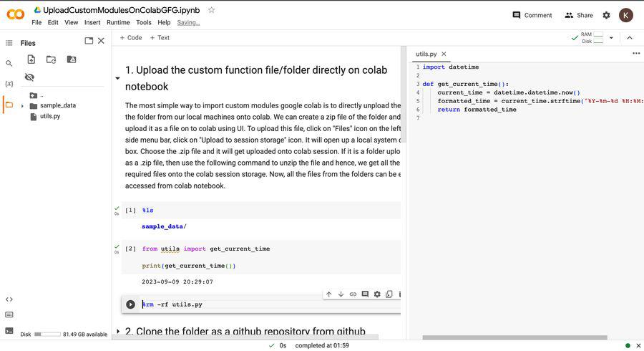The height and width of the screenshot is (351, 644).
Task: Open utils.py in the file tree
Action: [50, 116]
